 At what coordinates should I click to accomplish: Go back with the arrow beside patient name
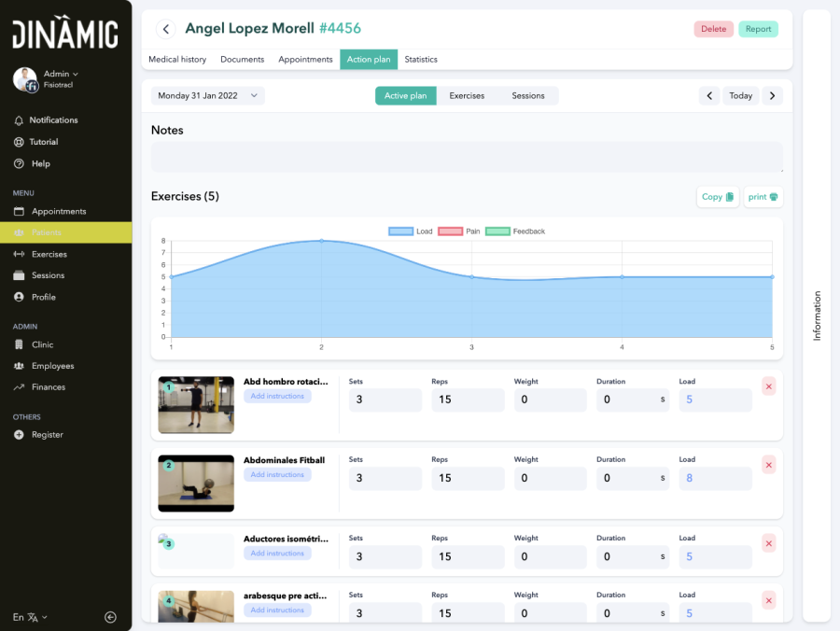pos(166,29)
